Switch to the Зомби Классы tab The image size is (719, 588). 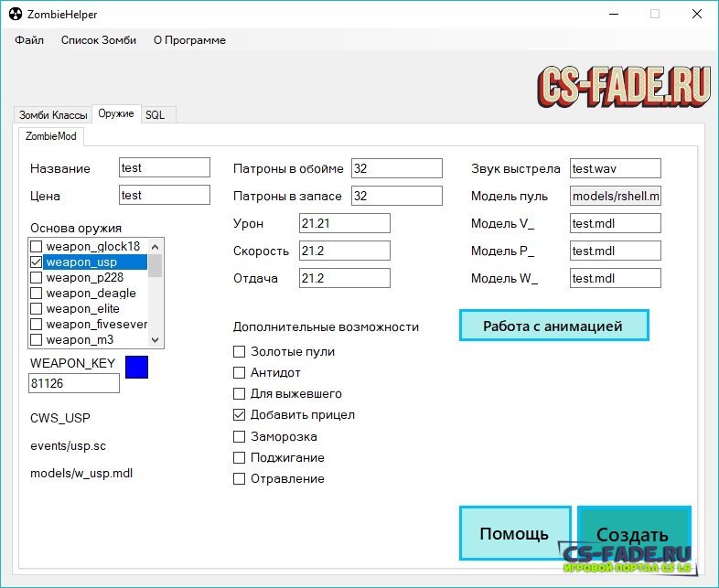point(53,115)
